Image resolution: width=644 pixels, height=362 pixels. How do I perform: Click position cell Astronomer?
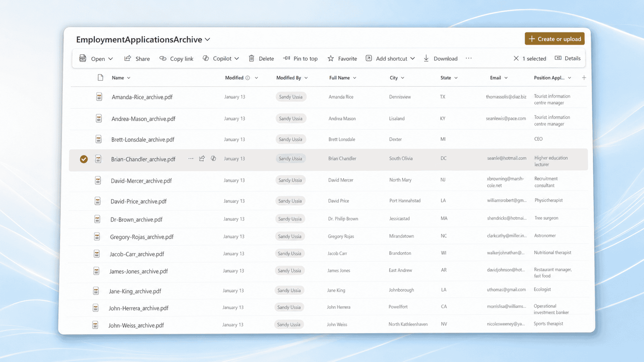coord(545,235)
